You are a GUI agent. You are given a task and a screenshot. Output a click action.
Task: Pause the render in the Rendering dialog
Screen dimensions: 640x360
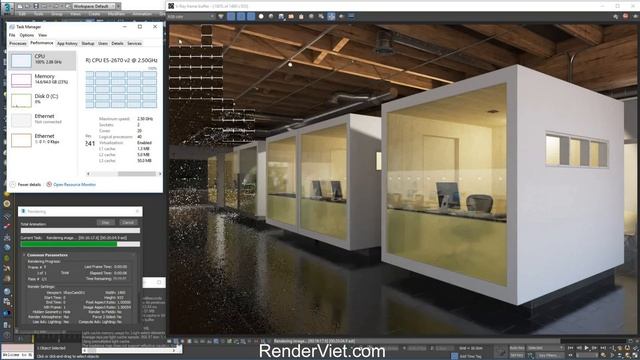[106, 222]
